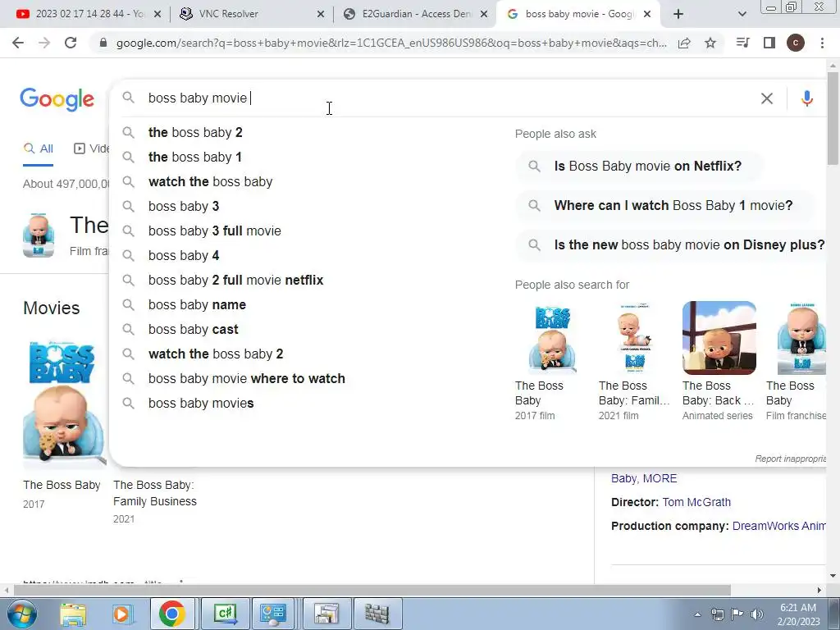Click the network icon in system tray

pos(717,614)
